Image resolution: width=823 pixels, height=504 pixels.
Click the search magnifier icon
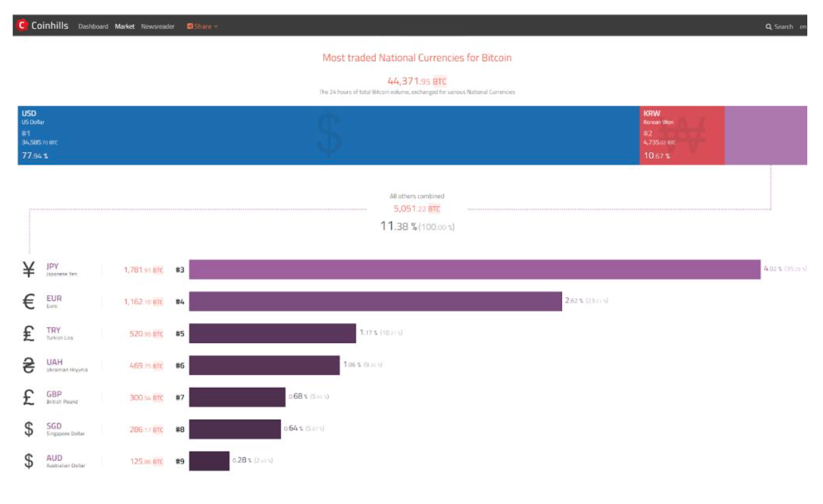pyautogui.click(x=768, y=27)
